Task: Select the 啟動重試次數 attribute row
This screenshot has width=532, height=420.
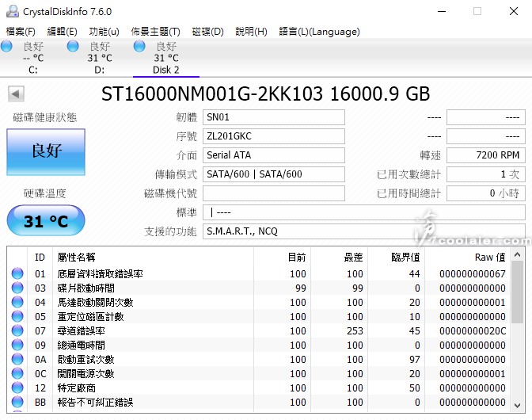Action: (x=259, y=359)
